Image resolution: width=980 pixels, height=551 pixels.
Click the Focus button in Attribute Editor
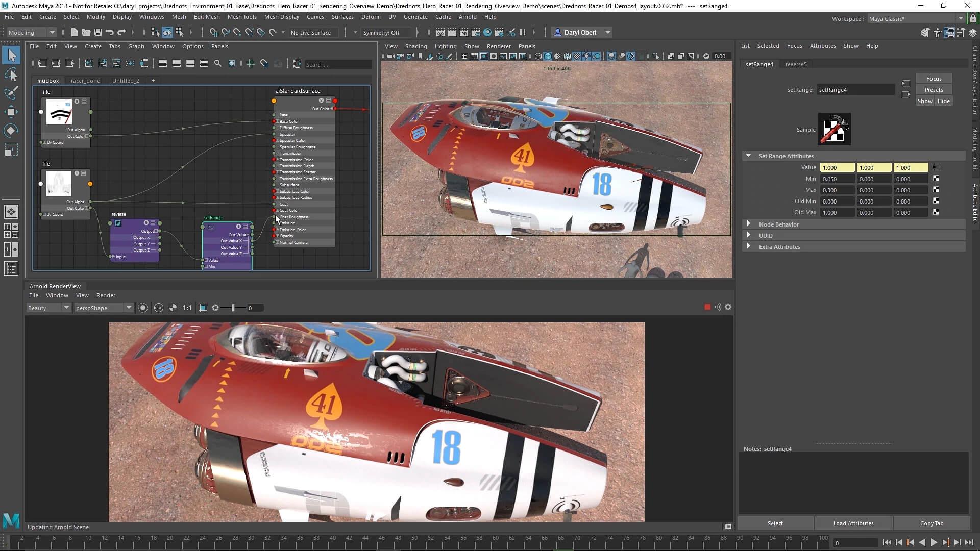pyautogui.click(x=934, y=79)
